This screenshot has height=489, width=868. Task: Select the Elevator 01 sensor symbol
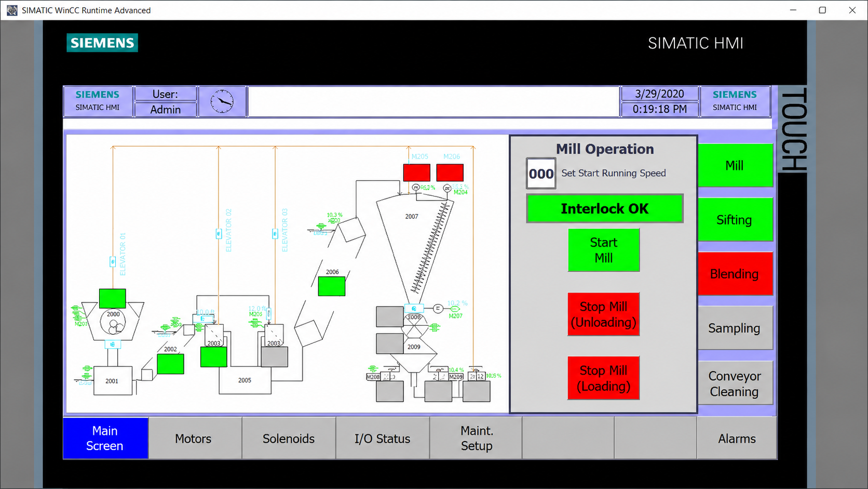[113, 262]
